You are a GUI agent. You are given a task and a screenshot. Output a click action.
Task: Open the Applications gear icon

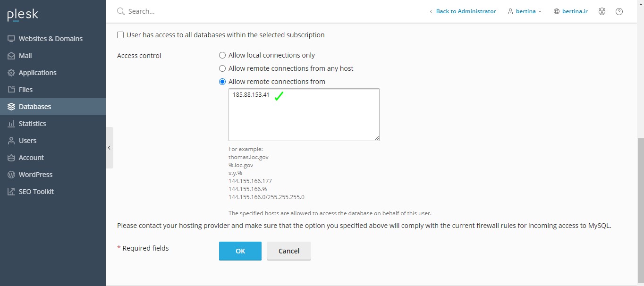click(11, 73)
